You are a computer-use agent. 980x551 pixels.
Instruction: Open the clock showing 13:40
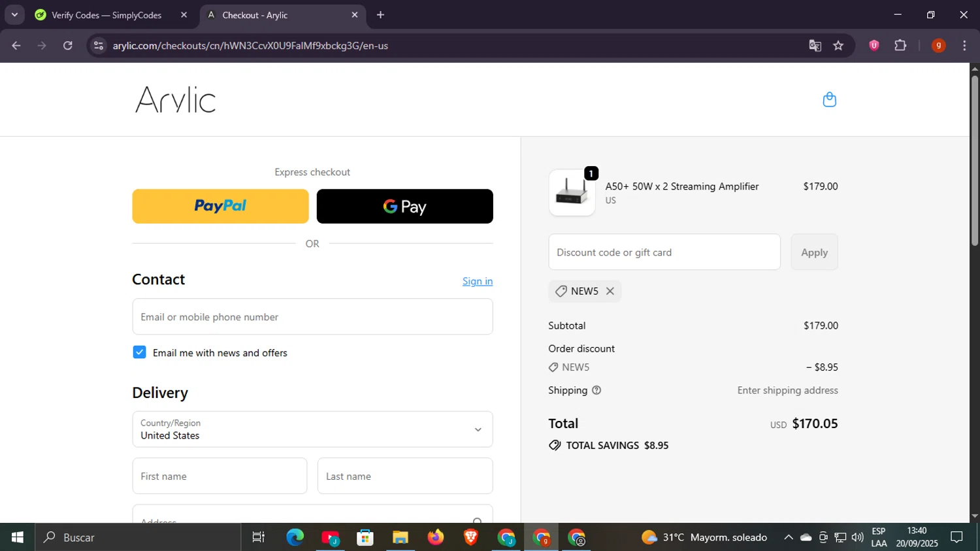[x=917, y=537]
